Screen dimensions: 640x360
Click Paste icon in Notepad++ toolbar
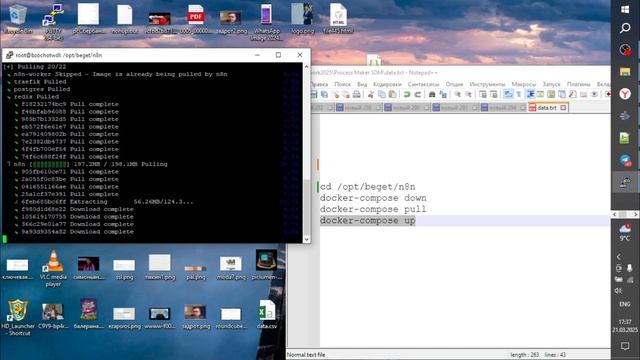(x=393, y=94)
